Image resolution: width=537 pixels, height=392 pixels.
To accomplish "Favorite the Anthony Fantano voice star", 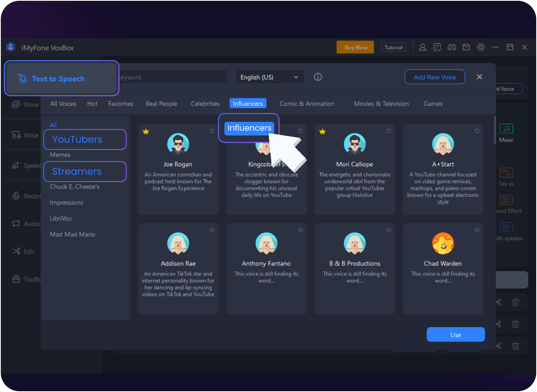I will point(300,230).
